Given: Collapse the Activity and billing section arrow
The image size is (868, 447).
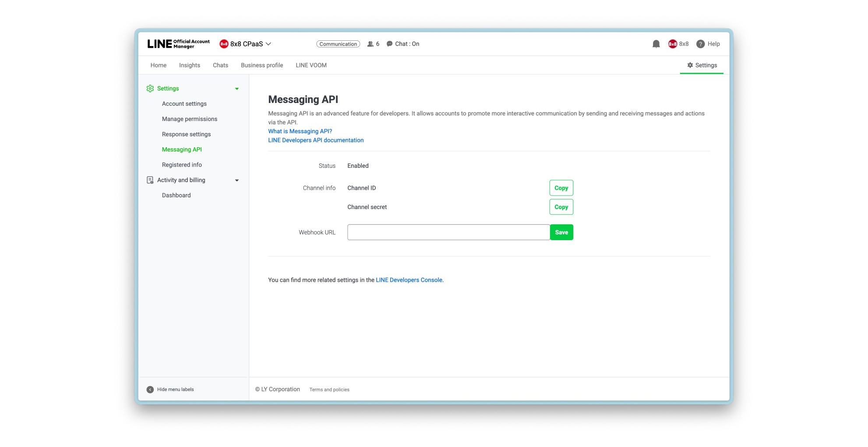Looking at the screenshot, I should coord(237,180).
